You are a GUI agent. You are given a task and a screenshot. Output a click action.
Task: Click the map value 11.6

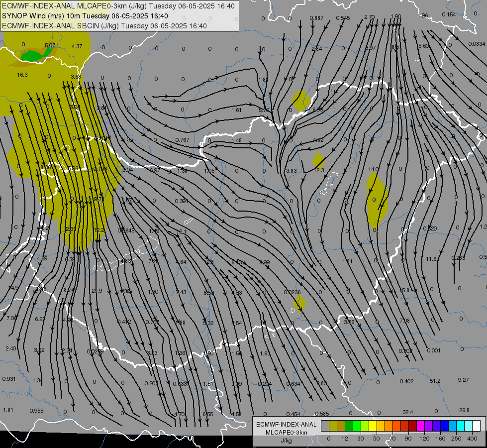pyautogui.click(x=431, y=259)
